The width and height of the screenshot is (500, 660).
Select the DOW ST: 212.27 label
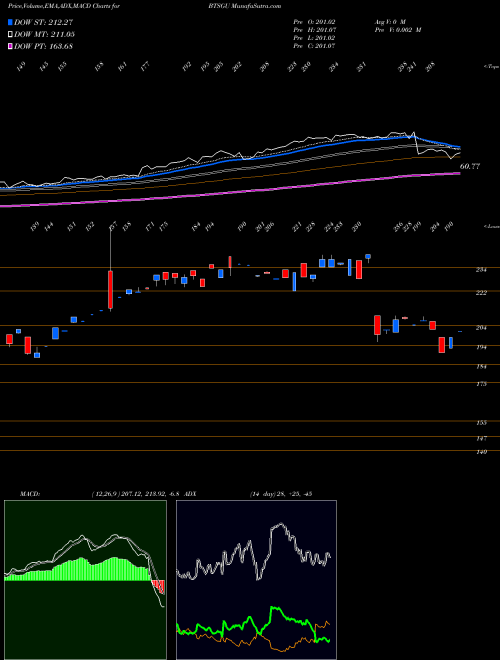pos(44,22)
